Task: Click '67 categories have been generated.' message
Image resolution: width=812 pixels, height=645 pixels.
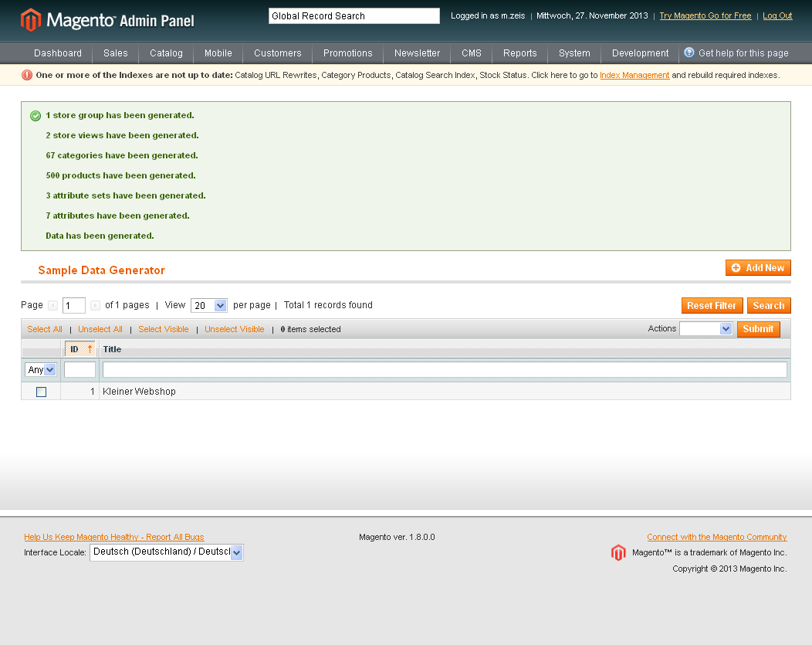Action: coord(122,155)
